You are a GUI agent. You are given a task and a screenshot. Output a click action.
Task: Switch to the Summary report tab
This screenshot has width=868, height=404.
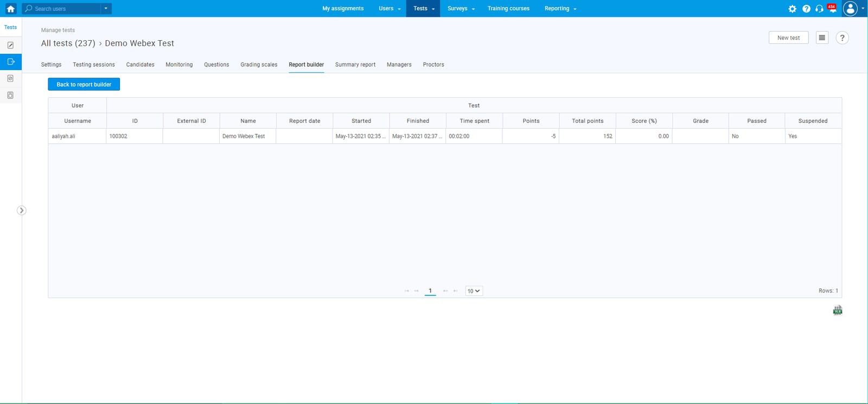pos(355,65)
